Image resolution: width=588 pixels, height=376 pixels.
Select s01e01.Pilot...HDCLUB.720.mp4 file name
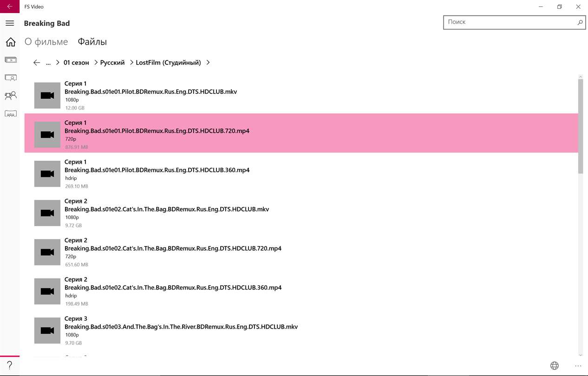pyautogui.click(x=157, y=131)
